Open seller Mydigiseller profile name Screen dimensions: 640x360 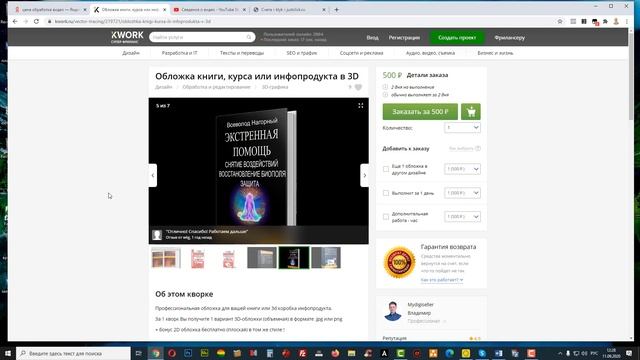[x=420, y=304]
